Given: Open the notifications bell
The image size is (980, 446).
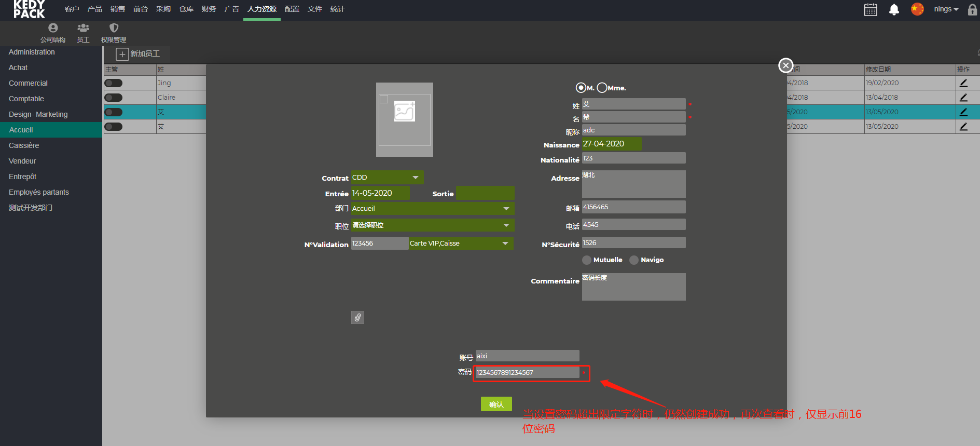Looking at the screenshot, I should coord(894,9).
